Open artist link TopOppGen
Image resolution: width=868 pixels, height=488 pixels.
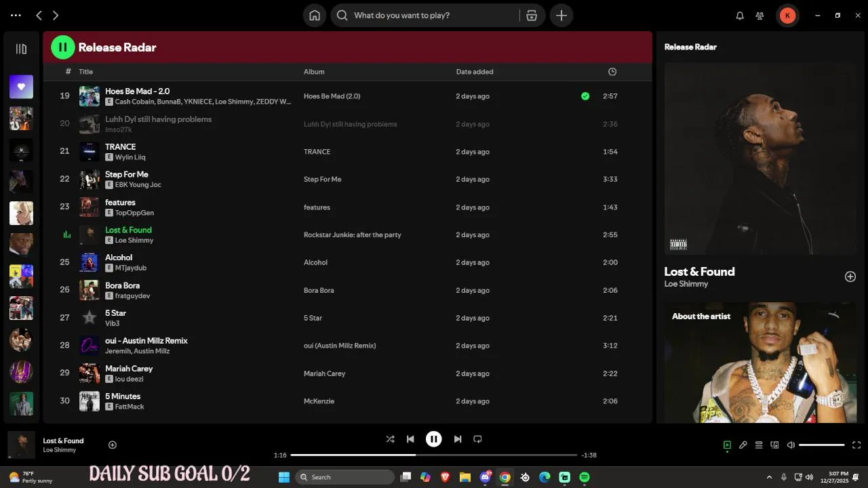134,213
